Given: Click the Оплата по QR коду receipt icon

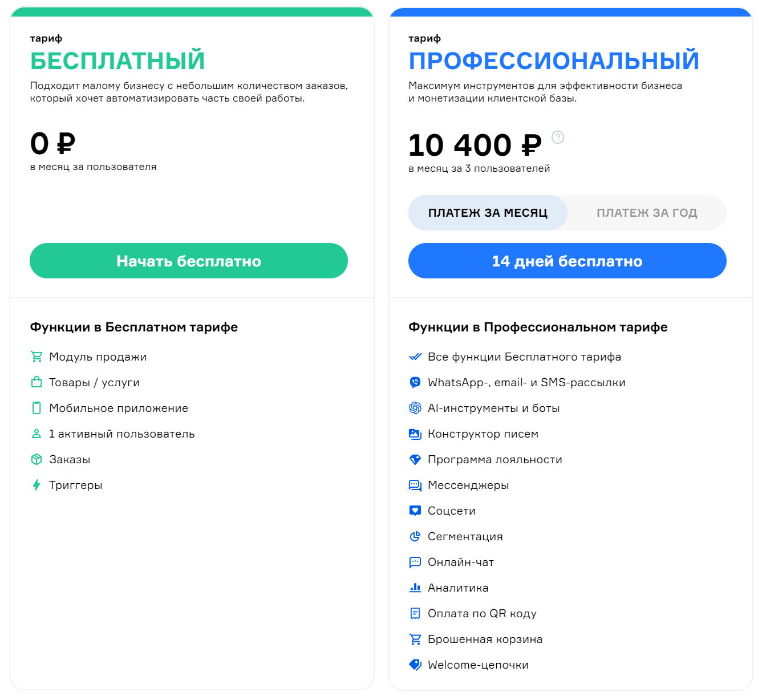Looking at the screenshot, I should click(415, 614).
